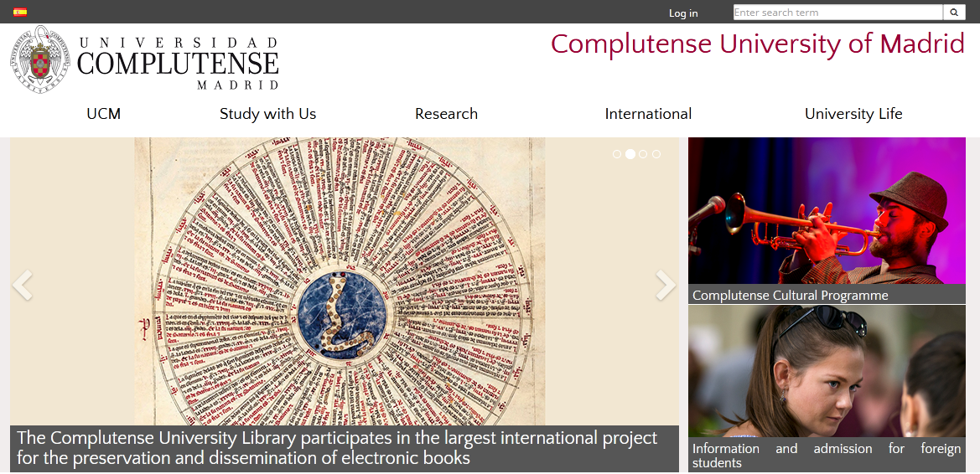This screenshot has height=474, width=980.
Task: Open the Library electronic books news headline
Action: pyautogui.click(x=337, y=448)
